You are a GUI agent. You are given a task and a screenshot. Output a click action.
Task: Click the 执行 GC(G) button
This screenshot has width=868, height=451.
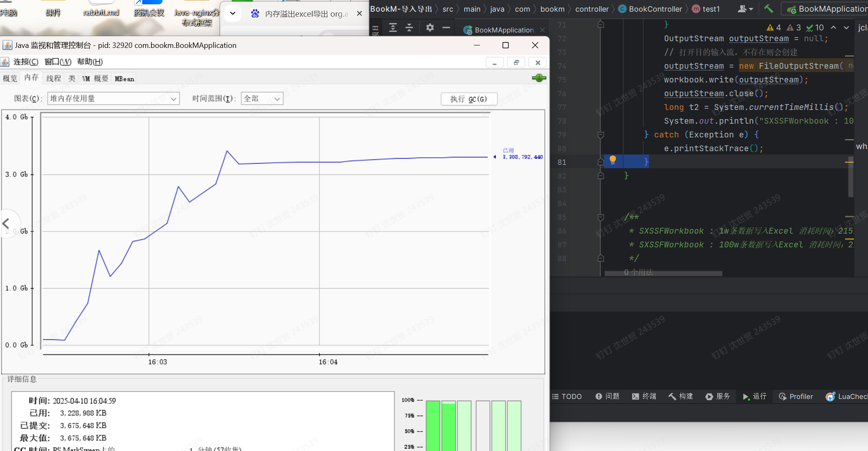click(469, 99)
